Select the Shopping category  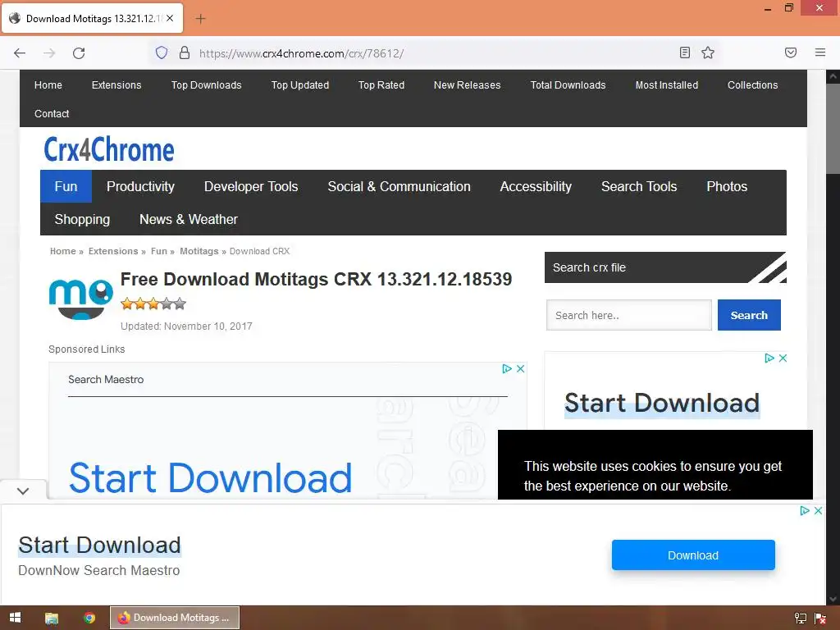[82, 219]
